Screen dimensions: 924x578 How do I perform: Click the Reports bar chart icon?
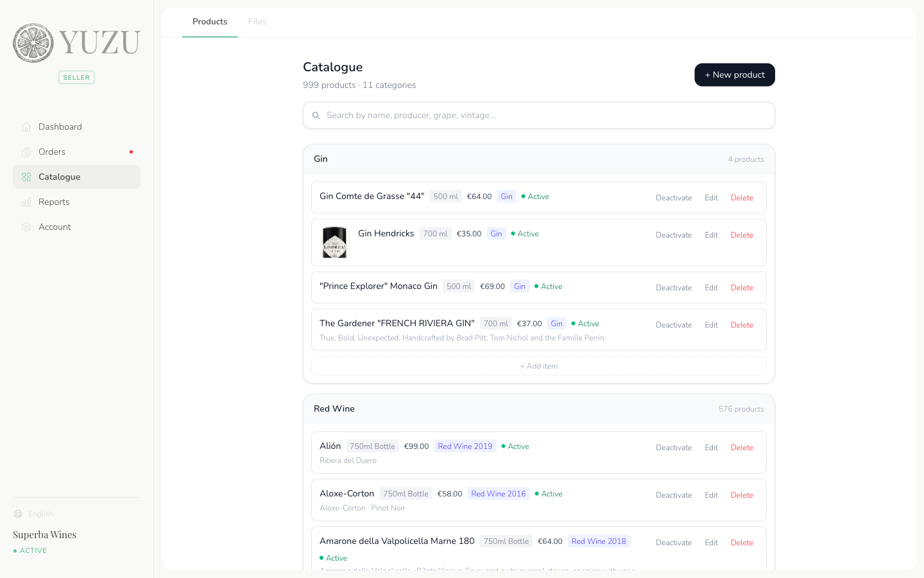coord(26,202)
